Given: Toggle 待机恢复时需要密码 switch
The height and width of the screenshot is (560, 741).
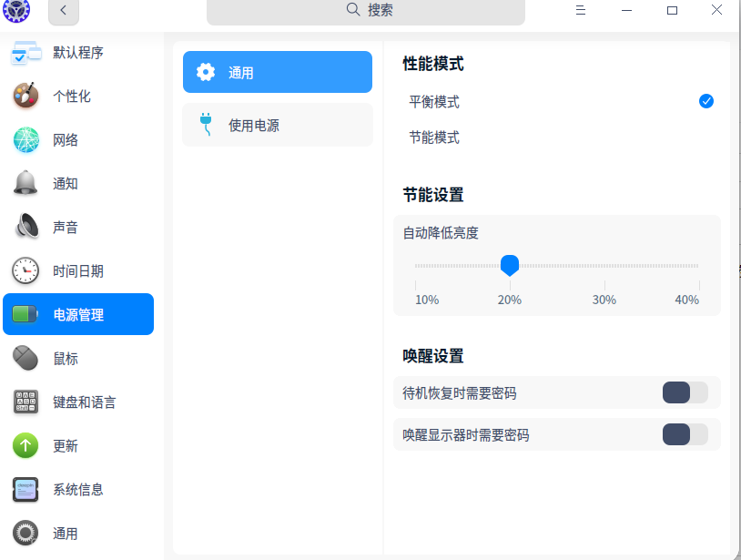Looking at the screenshot, I should click(685, 392).
